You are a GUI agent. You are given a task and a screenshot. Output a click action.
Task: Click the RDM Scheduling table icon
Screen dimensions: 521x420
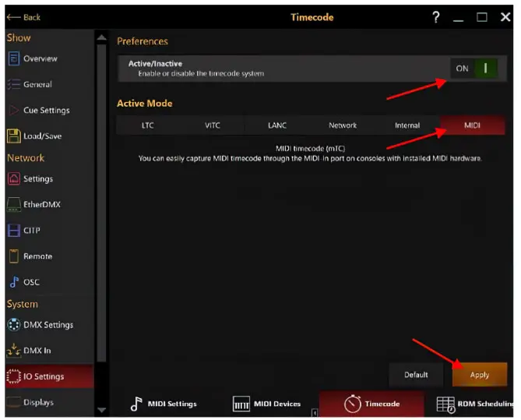coord(445,404)
